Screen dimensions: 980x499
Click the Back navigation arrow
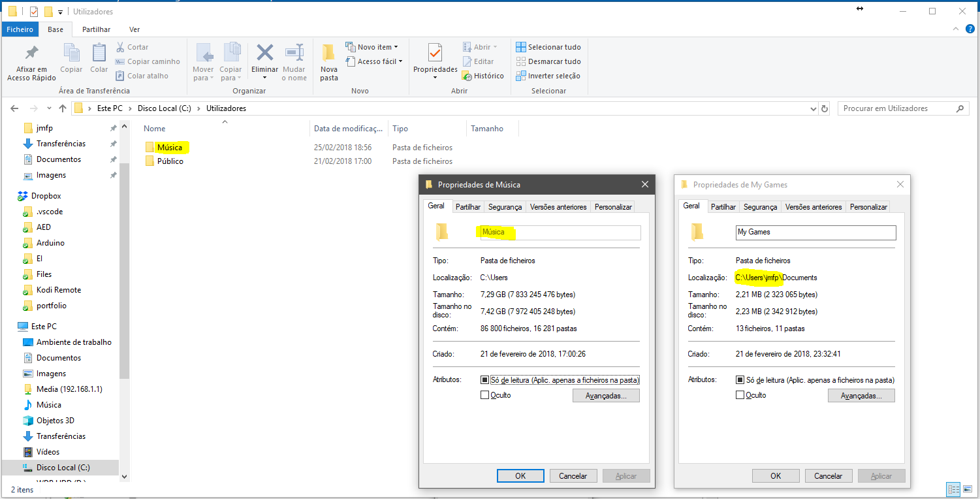pos(14,108)
